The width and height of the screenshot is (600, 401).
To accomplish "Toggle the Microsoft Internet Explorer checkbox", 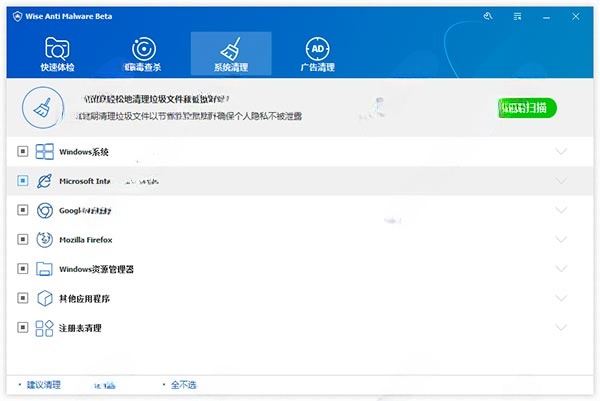I will [x=23, y=181].
